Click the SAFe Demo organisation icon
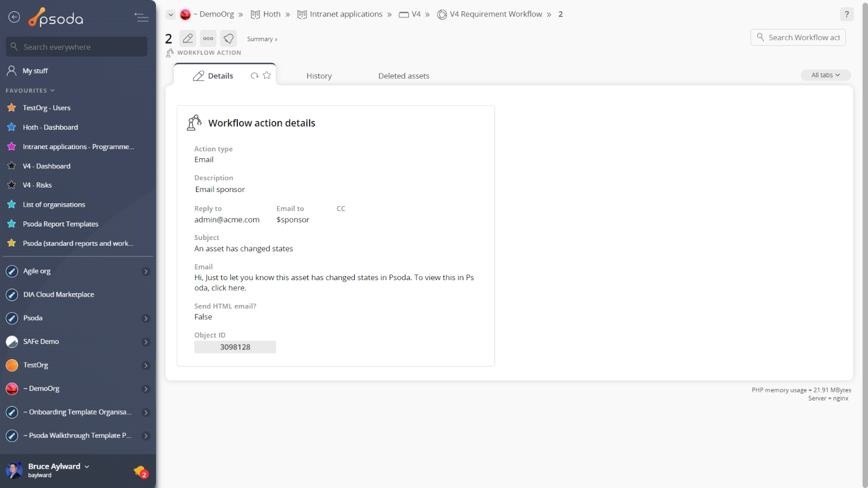 tap(12, 342)
